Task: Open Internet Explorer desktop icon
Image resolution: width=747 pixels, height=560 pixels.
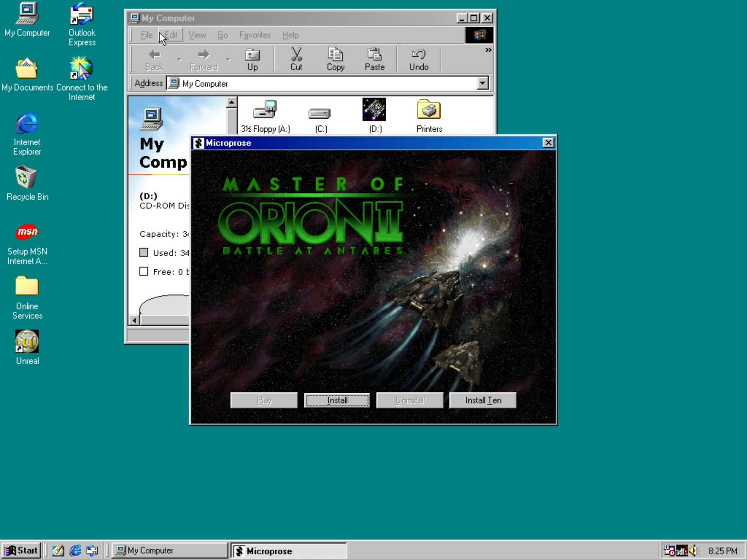Action: point(27,134)
